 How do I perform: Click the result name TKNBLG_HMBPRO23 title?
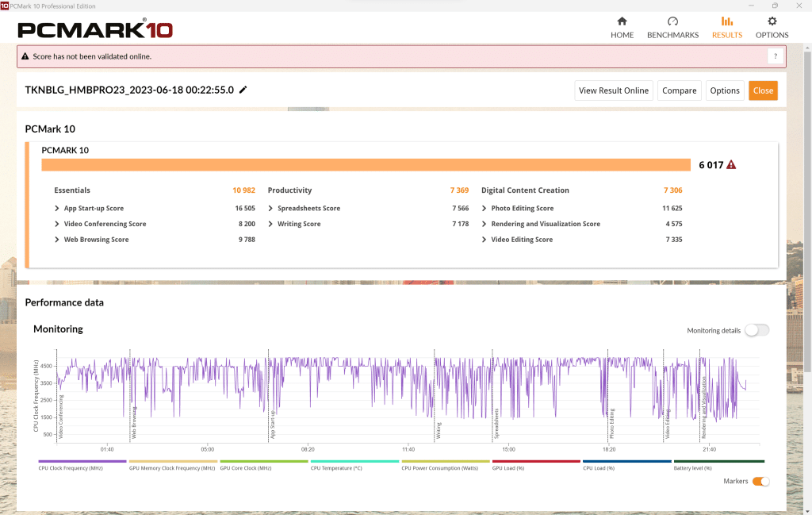pyautogui.click(x=129, y=90)
